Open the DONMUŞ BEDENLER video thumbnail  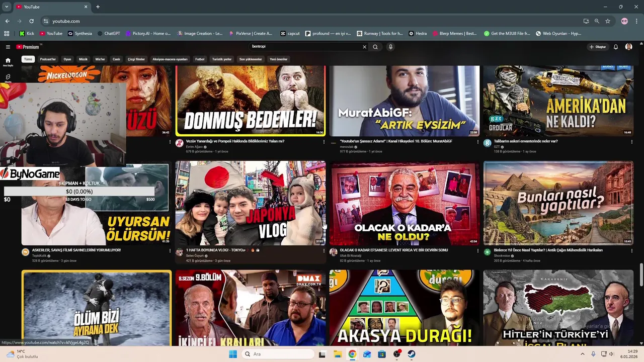(251, 101)
